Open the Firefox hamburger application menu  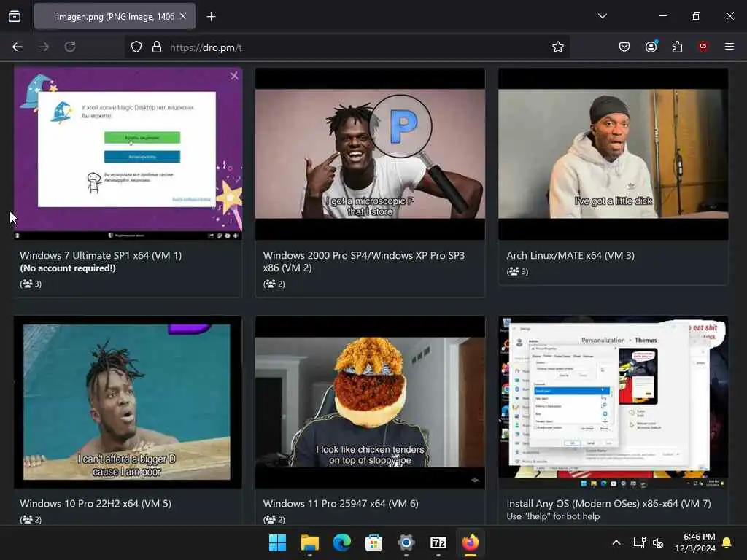coord(729,47)
